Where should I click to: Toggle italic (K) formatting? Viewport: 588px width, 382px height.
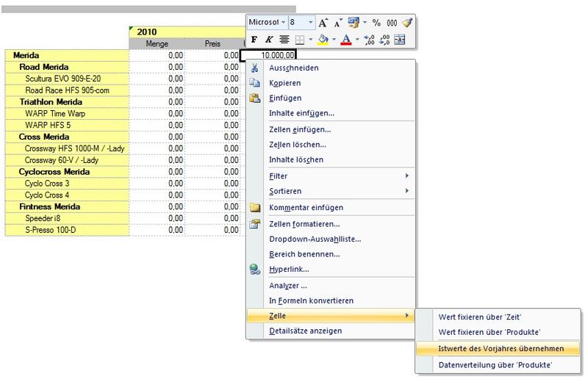(x=269, y=40)
